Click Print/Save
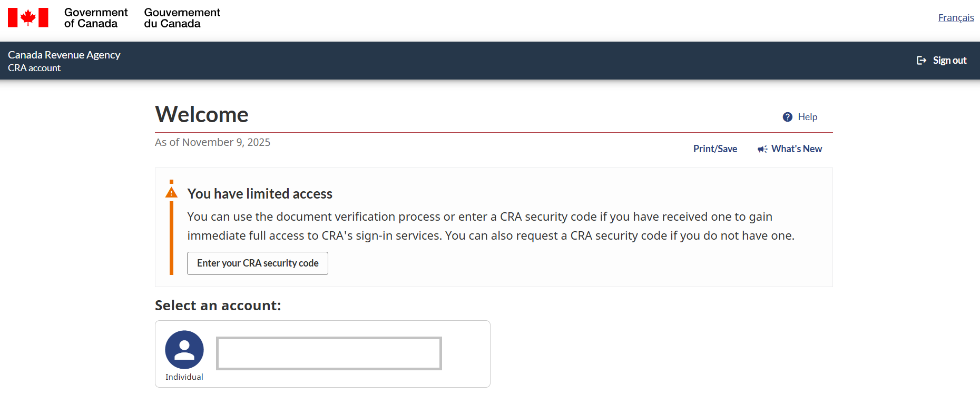Screen dimensions: 980x404 715,149
